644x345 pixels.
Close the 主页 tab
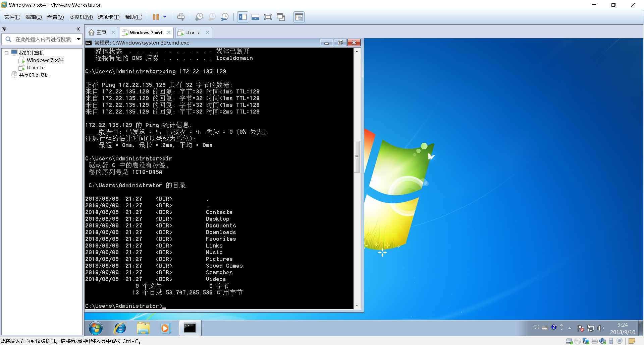(x=113, y=32)
